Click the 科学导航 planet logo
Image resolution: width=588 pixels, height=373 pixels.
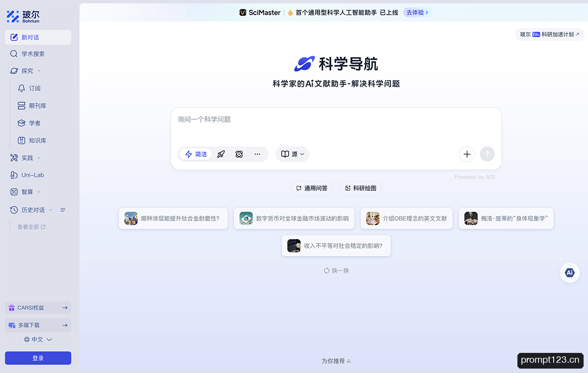tap(304, 64)
